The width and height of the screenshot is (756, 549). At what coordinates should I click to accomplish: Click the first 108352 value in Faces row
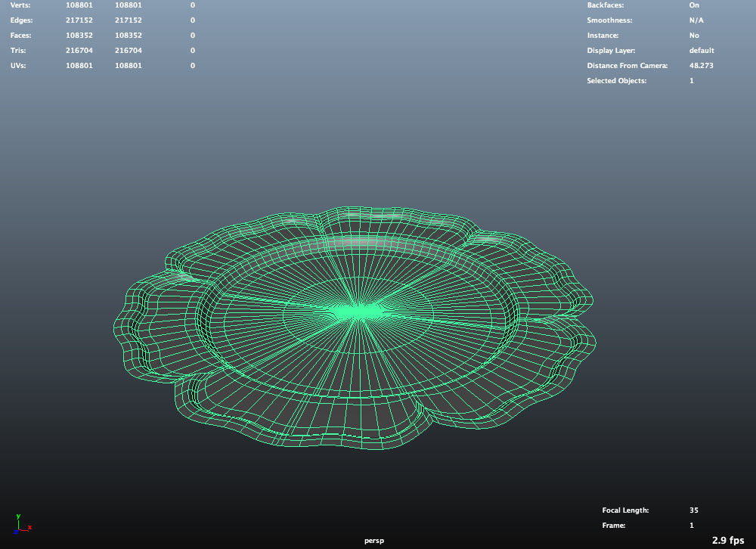coord(79,36)
